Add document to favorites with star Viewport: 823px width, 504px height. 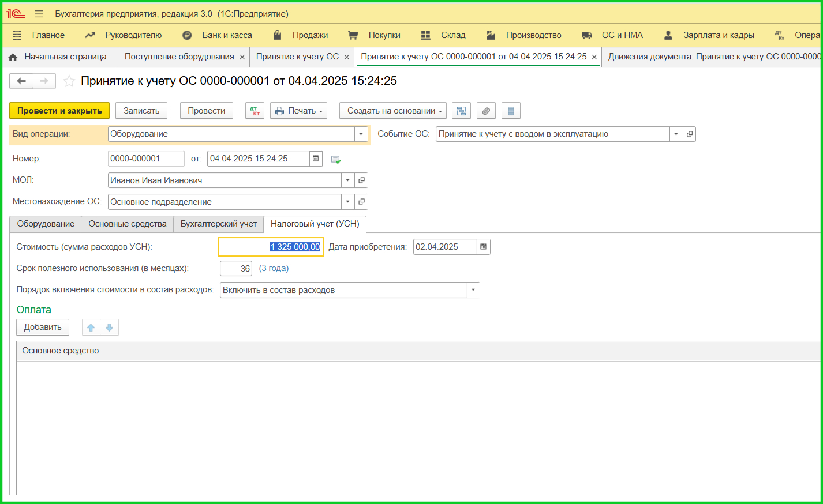69,81
